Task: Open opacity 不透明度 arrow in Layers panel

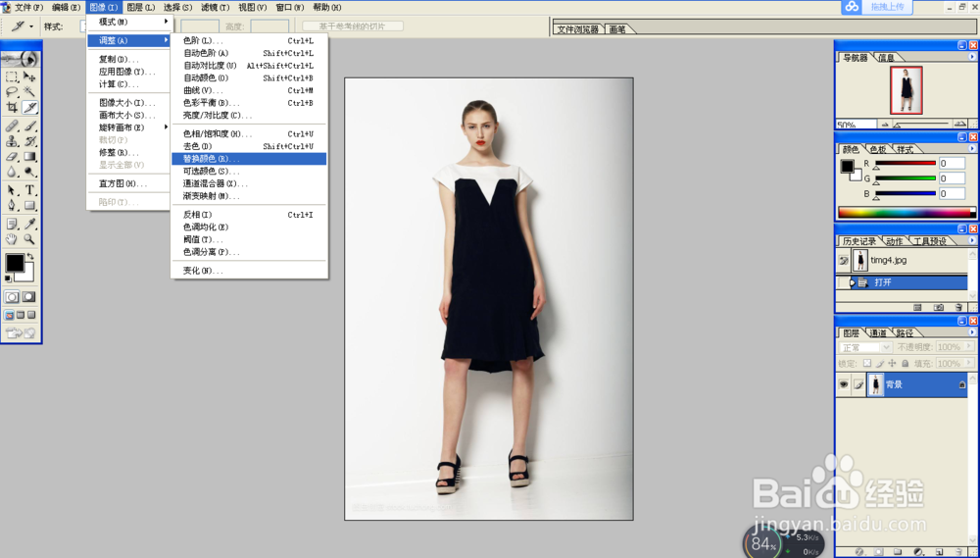Action: (970, 346)
